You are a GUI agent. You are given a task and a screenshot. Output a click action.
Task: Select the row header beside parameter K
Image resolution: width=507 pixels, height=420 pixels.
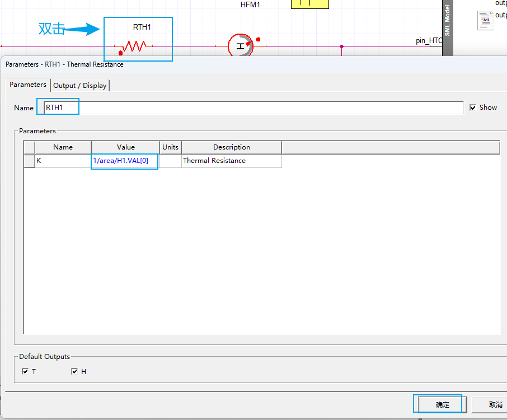pos(29,161)
